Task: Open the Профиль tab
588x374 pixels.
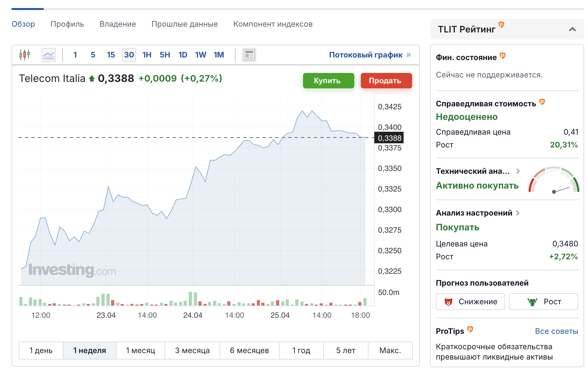Action: point(67,24)
